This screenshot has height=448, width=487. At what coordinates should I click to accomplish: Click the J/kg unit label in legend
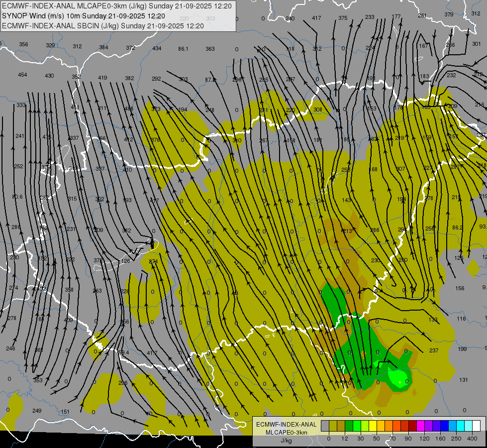pos(286,441)
